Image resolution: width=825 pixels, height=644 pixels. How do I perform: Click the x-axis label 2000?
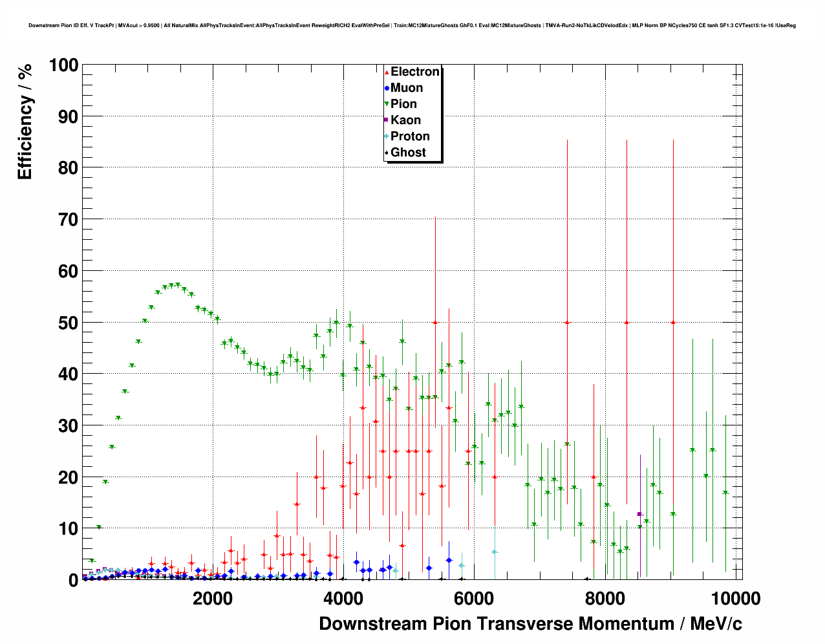213,599
